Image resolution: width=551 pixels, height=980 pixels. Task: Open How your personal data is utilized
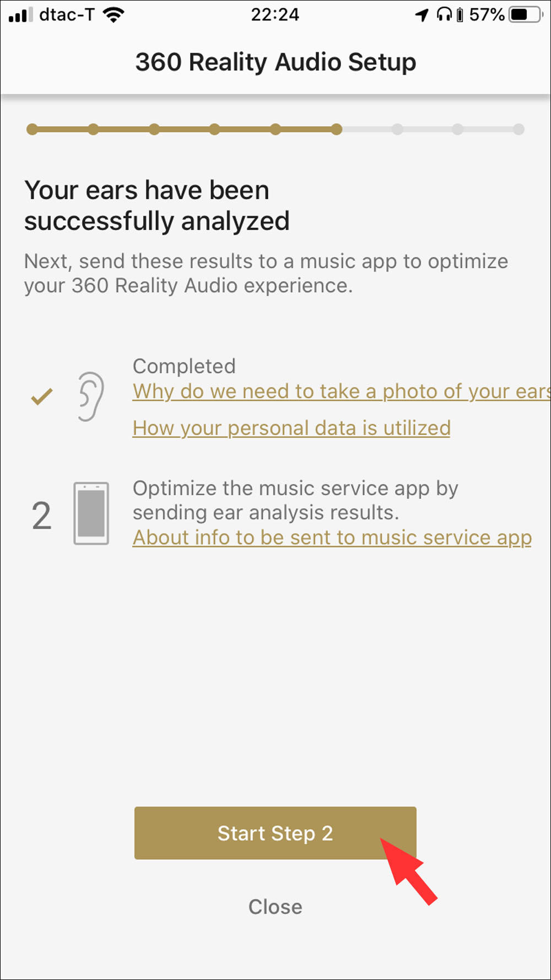291,428
